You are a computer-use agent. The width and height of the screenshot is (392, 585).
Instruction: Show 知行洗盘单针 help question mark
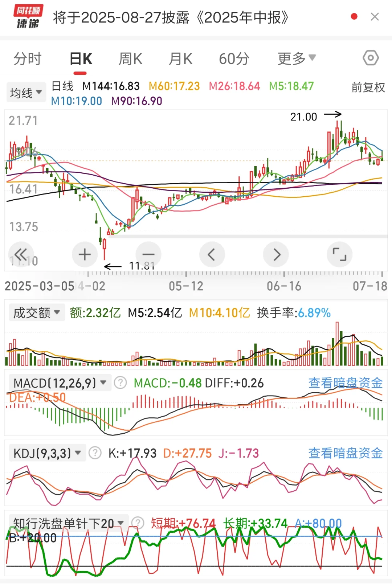coord(138,523)
